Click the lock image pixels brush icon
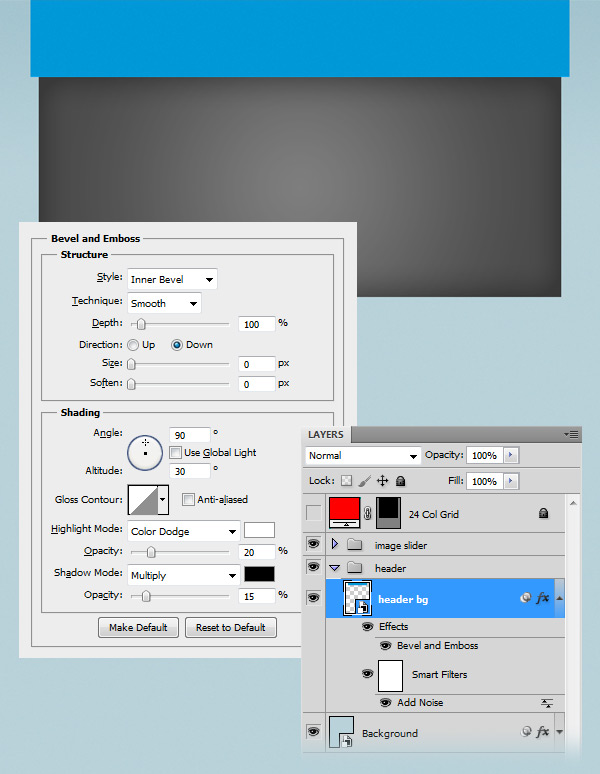 click(365, 481)
